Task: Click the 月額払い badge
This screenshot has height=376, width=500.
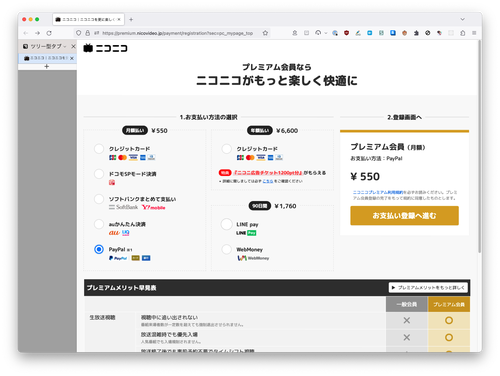Action: click(135, 130)
